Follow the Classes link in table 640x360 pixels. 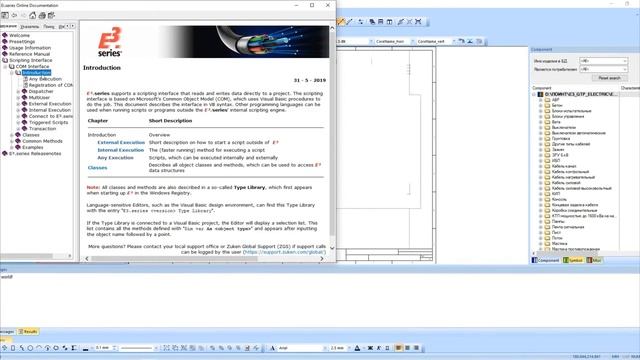[x=97, y=168]
